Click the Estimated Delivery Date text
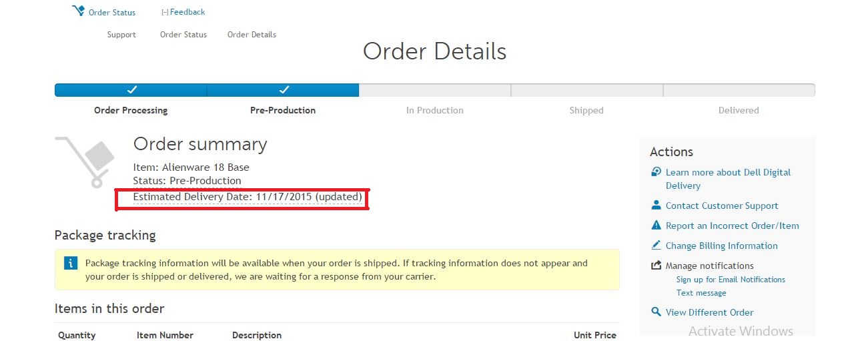The image size is (868, 341). tap(248, 197)
